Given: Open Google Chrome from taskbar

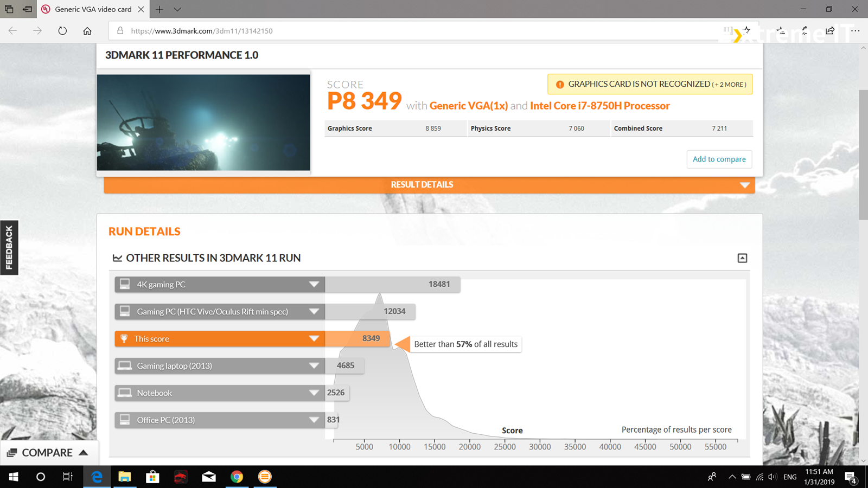Looking at the screenshot, I should 237,477.
